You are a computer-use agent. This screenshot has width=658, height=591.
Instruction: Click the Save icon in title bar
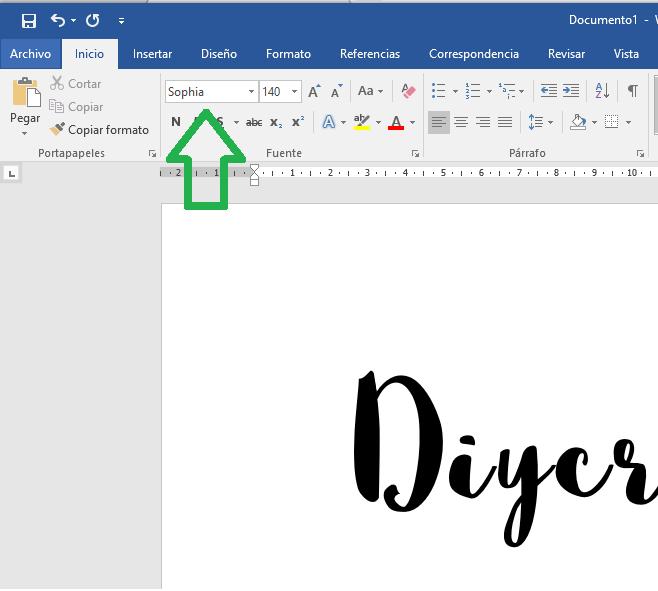(28, 20)
